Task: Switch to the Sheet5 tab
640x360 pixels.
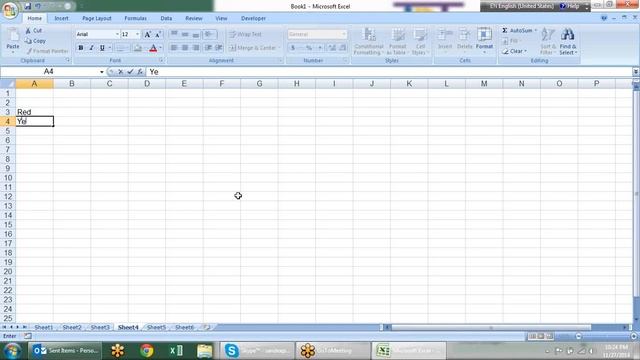Action: click(x=156, y=327)
